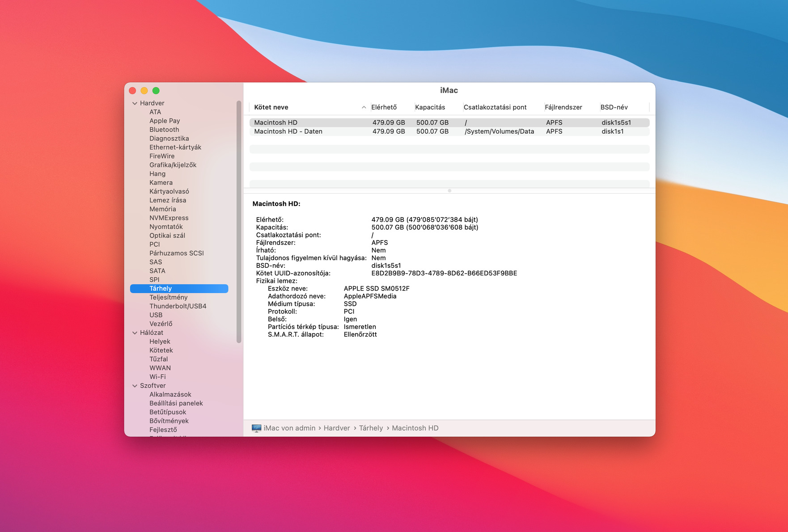The width and height of the screenshot is (788, 532).
Task: Open the Kamera section
Action: [161, 182]
